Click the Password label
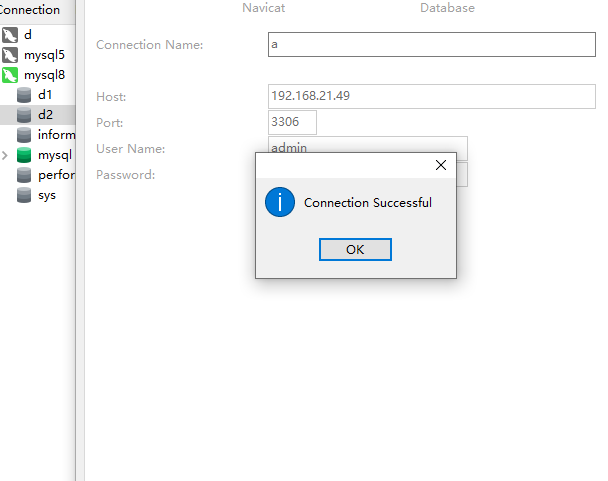The image size is (608, 481). pos(126,175)
